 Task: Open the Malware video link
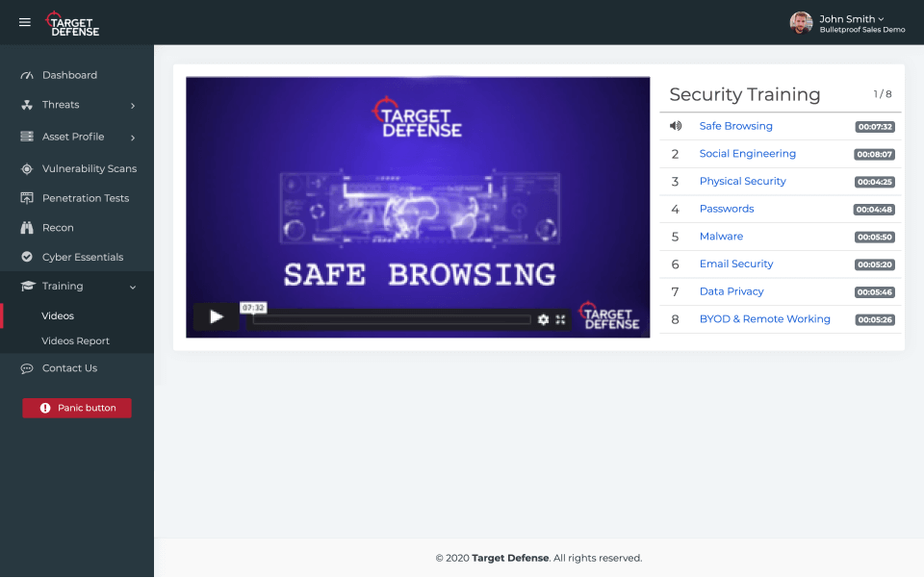click(721, 237)
